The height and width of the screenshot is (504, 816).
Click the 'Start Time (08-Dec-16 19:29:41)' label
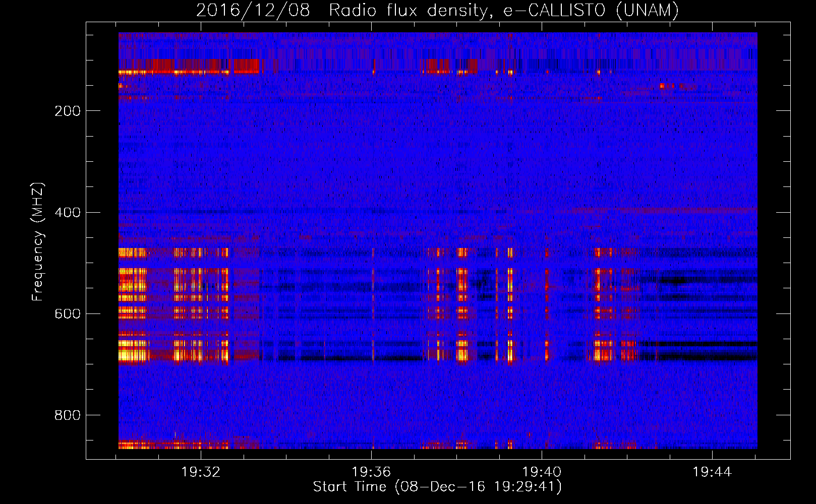(437, 487)
